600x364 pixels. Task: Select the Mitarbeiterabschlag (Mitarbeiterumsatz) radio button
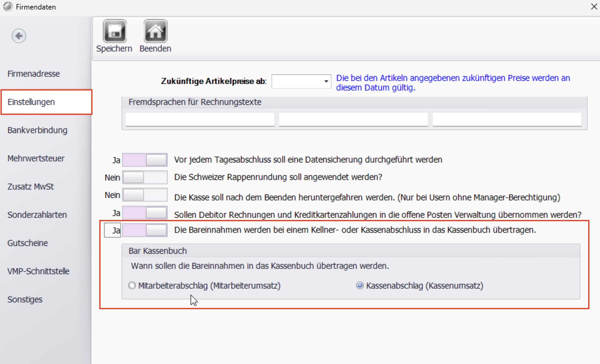132,286
